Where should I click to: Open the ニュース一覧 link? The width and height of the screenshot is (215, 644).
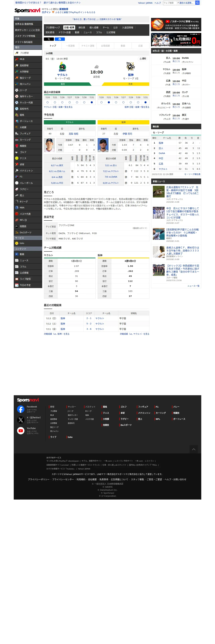click(x=193, y=286)
